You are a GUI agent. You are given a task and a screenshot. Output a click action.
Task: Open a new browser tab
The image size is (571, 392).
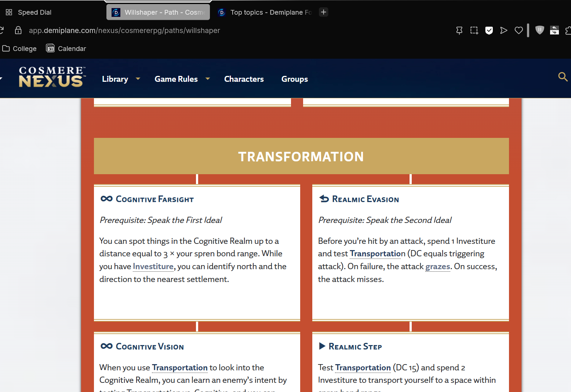[x=323, y=12]
